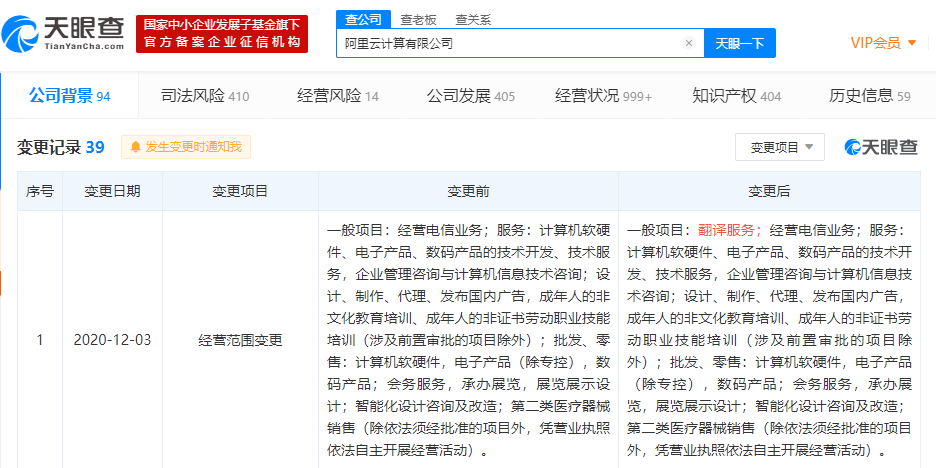Clear the search box with the X icon
This screenshot has height=468, width=936.
pyautogui.click(x=689, y=43)
